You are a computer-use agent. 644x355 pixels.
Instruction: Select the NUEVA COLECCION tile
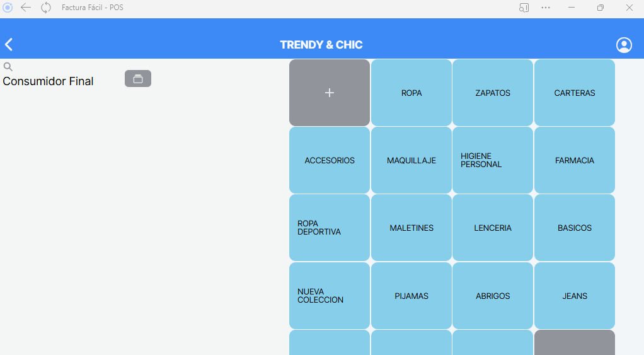330,296
